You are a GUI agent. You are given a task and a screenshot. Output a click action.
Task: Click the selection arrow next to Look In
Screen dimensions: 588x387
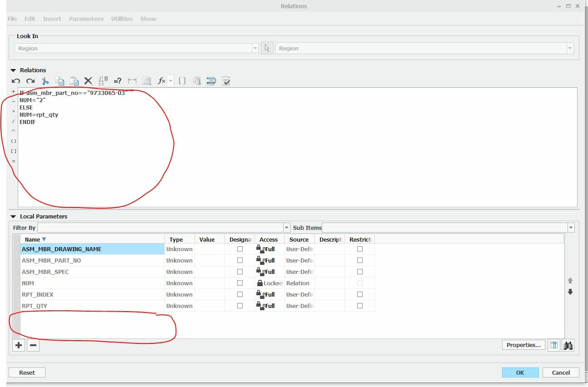pyautogui.click(x=267, y=48)
